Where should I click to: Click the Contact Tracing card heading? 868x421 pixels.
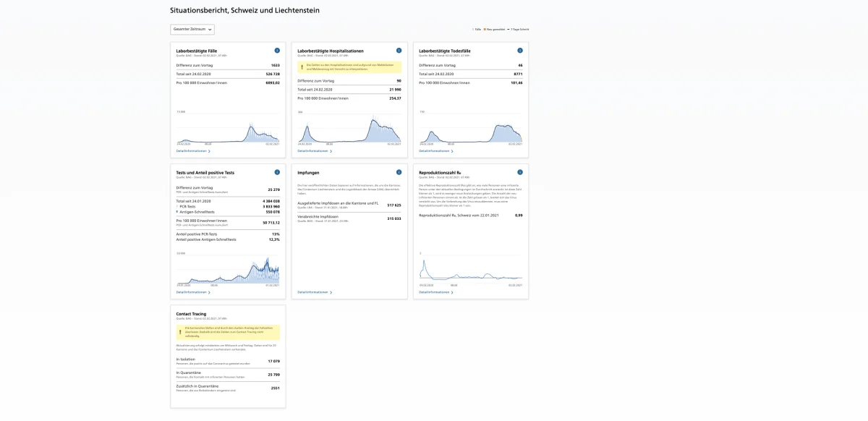[191, 314]
